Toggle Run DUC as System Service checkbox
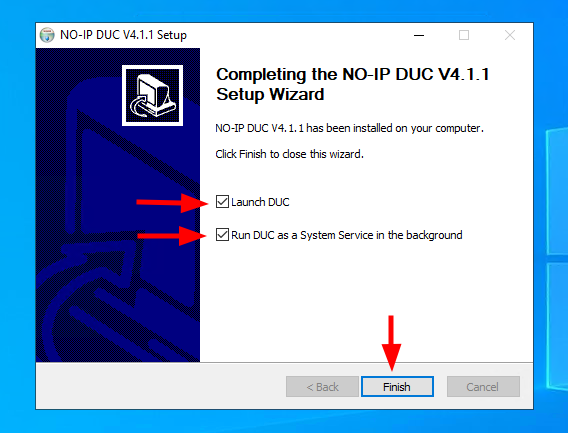Viewport: 568px width, 433px height. 222,234
